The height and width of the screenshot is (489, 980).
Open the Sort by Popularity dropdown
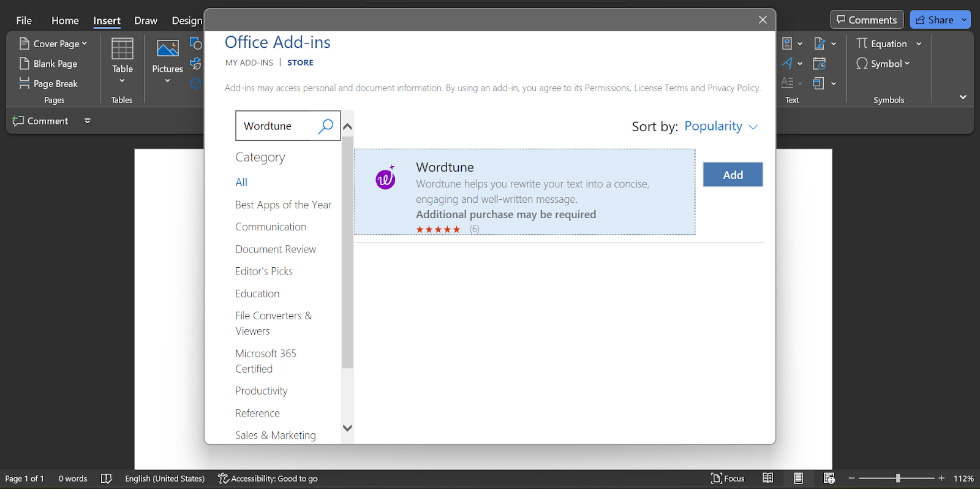coord(722,126)
